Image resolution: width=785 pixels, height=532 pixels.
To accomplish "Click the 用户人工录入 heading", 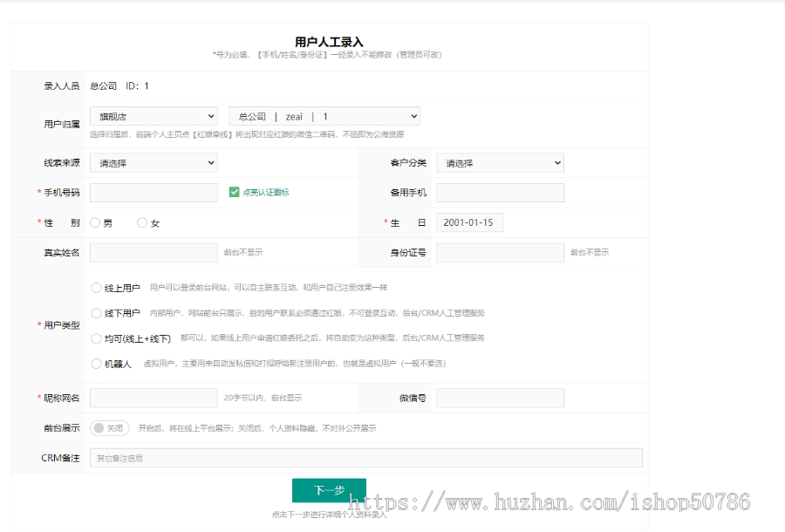I will 329,42.
